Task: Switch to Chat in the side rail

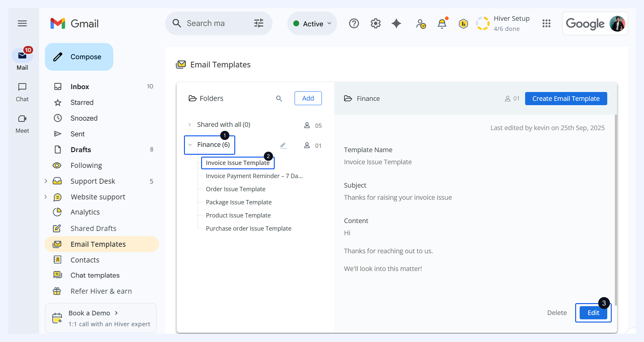Action: point(22,92)
